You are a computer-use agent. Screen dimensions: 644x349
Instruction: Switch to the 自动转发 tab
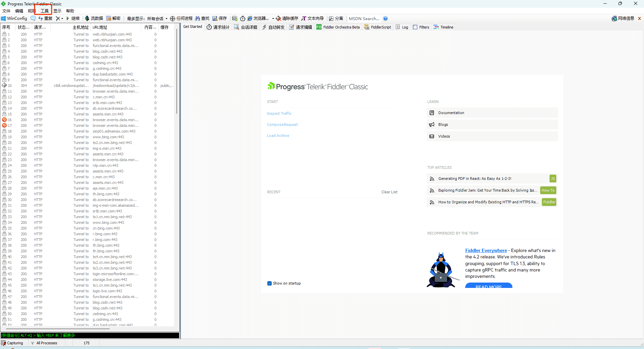(x=273, y=27)
